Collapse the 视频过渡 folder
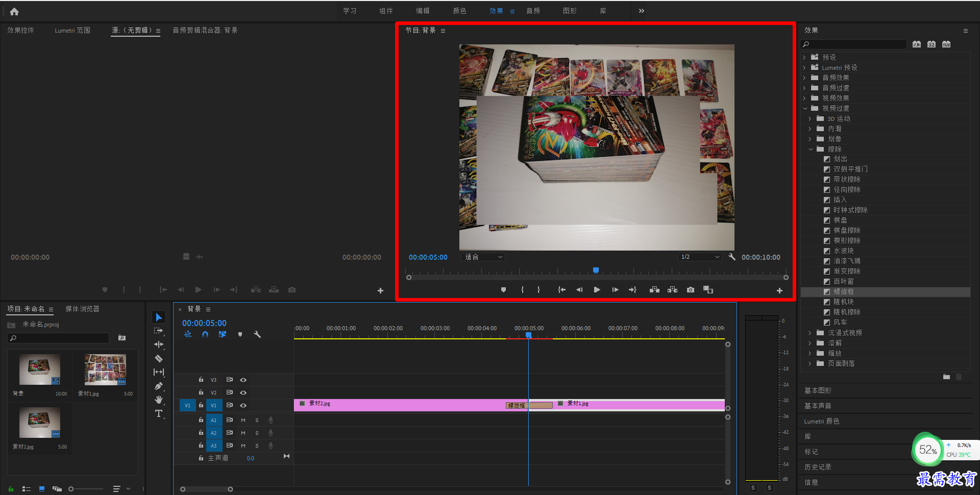This screenshot has width=980, height=495. [805, 108]
